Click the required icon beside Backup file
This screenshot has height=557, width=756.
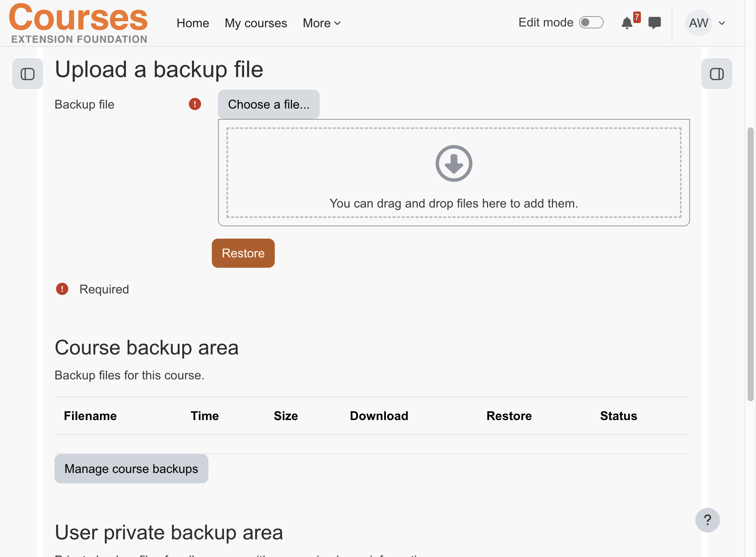coord(195,104)
